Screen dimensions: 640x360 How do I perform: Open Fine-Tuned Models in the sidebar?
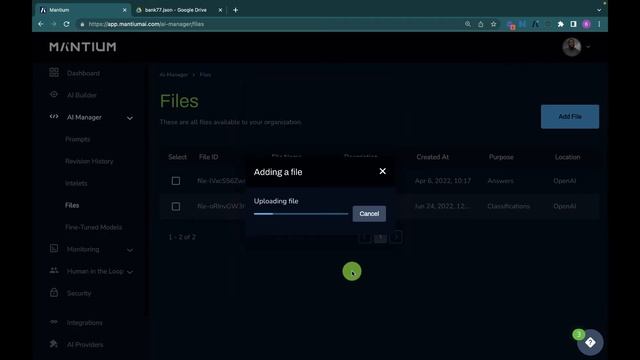[93, 227]
